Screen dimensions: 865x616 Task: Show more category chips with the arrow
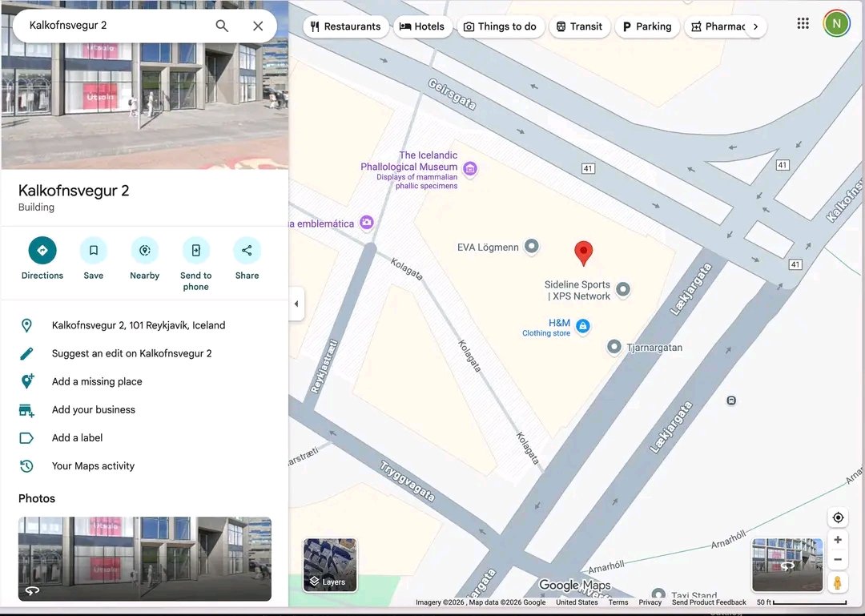click(756, 26)
